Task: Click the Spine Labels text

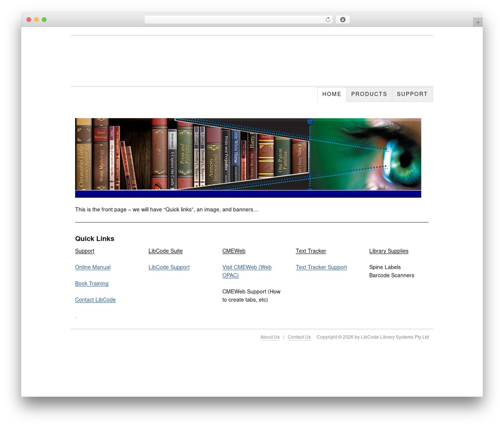Action: 385,267
